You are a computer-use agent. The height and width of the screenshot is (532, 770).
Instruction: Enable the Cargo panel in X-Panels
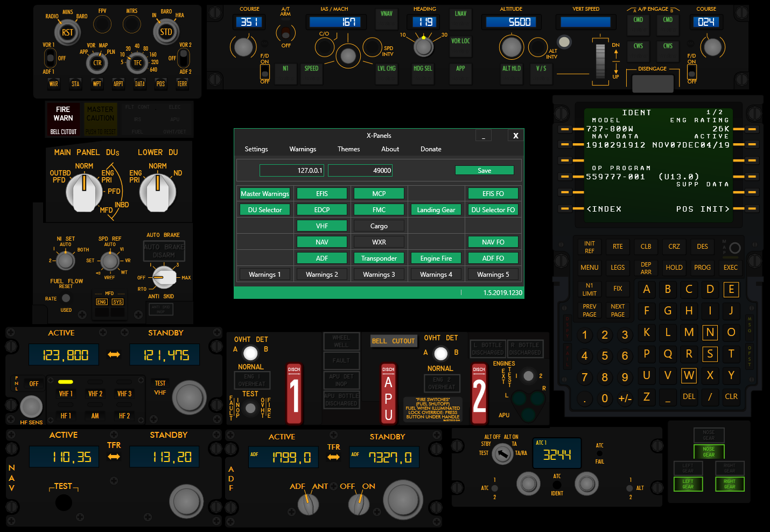[379, 226]
